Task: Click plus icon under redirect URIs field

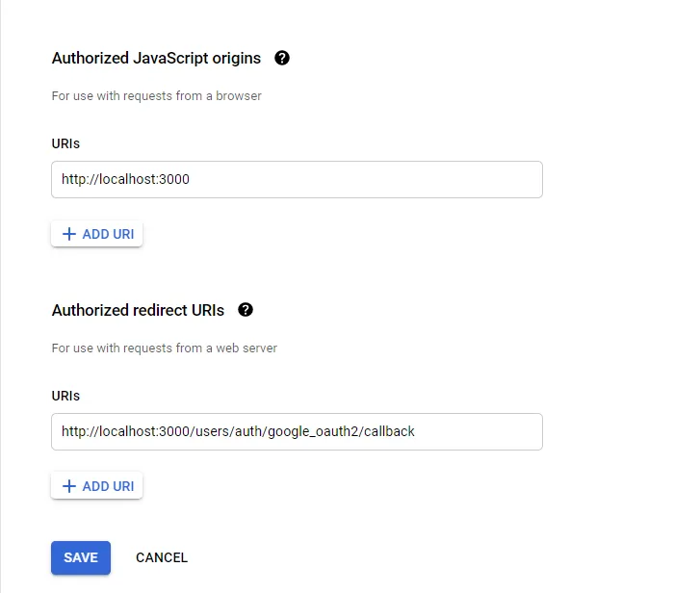Action: pyautogui.click(x=68, y=486)
